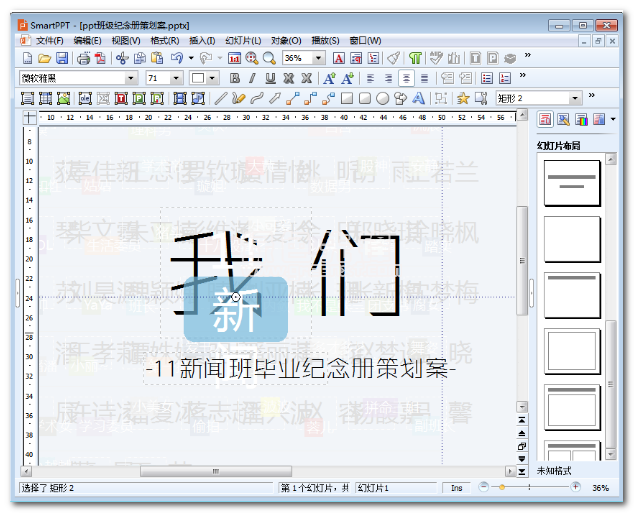634x513 pixels.
Task: Draw an ellipse shape
Action: point(383,98)
